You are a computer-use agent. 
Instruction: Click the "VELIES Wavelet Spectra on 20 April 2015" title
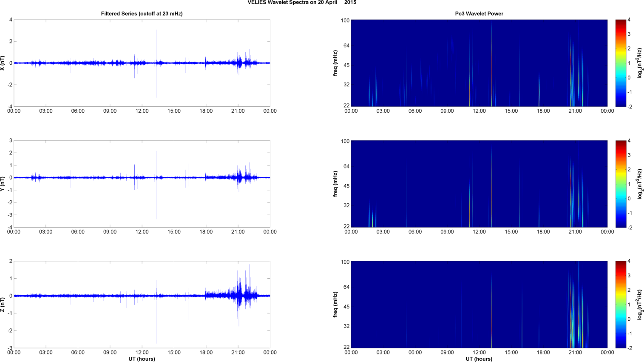pyautogui.click(x=302, y=3)
